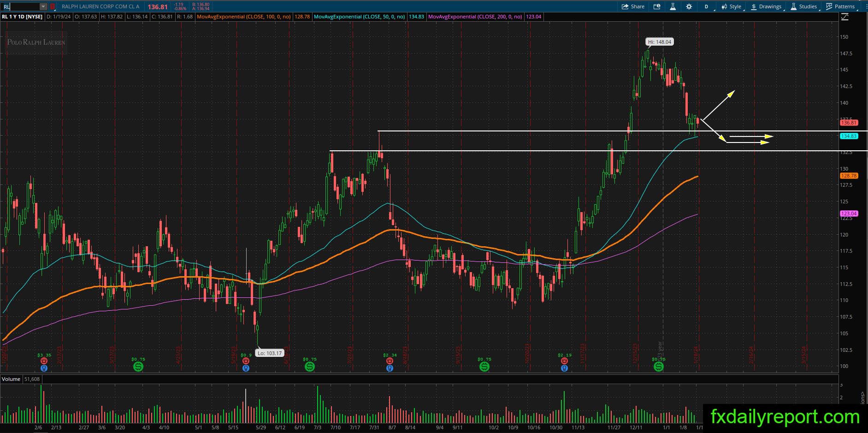Click the $3.35 earnings phone icon
This screenshot has width=868, height=433.
pyautogui.click(x=44, y=361)
